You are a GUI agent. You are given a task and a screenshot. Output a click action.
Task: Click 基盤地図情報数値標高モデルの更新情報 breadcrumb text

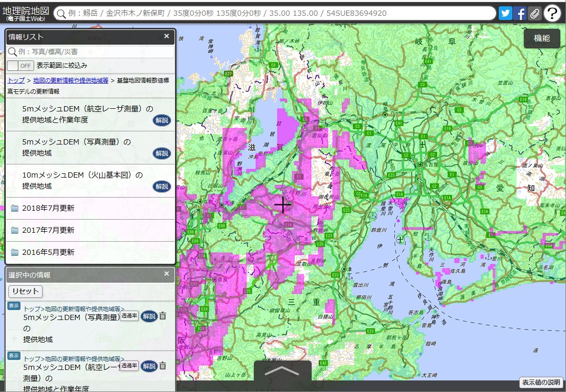point(88,86)
